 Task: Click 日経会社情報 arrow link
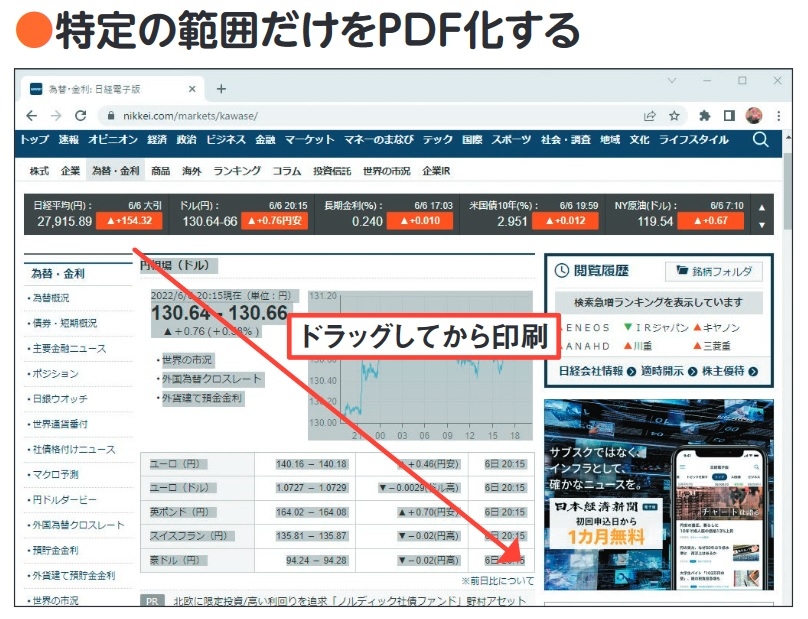click(x=597, y=372)
